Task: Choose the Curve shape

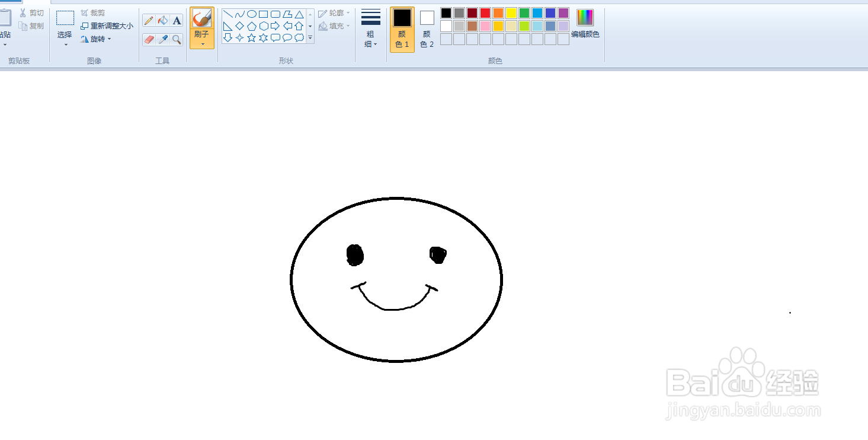Action: tap(240, 14)
